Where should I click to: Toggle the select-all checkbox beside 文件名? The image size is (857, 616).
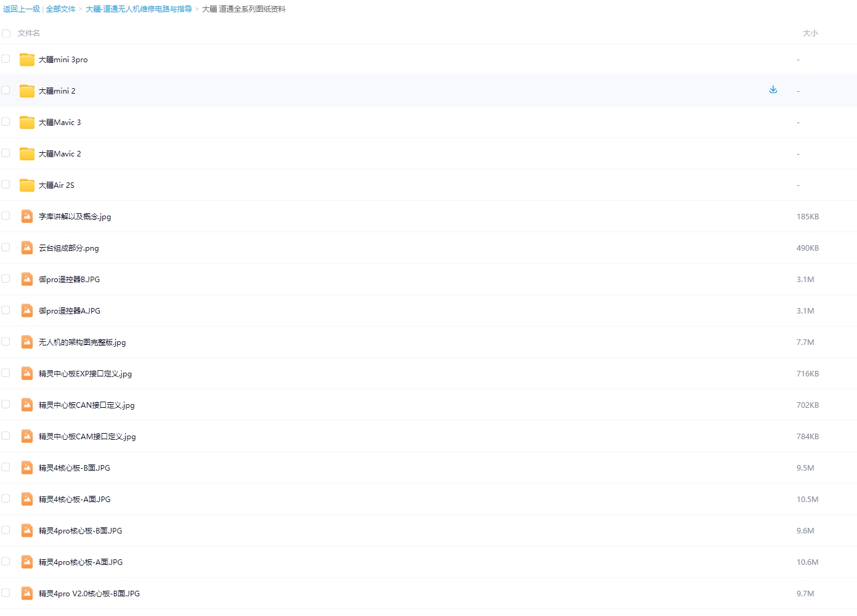6,33
